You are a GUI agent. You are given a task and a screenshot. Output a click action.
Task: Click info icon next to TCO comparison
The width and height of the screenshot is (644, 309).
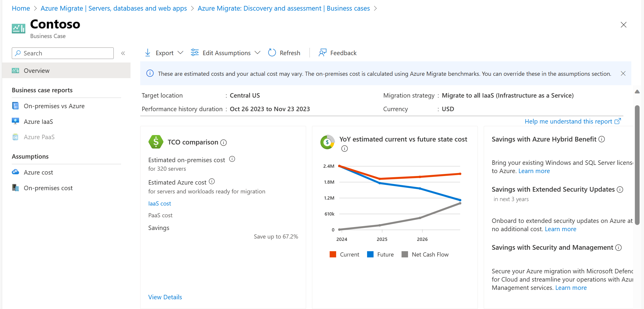224,143
